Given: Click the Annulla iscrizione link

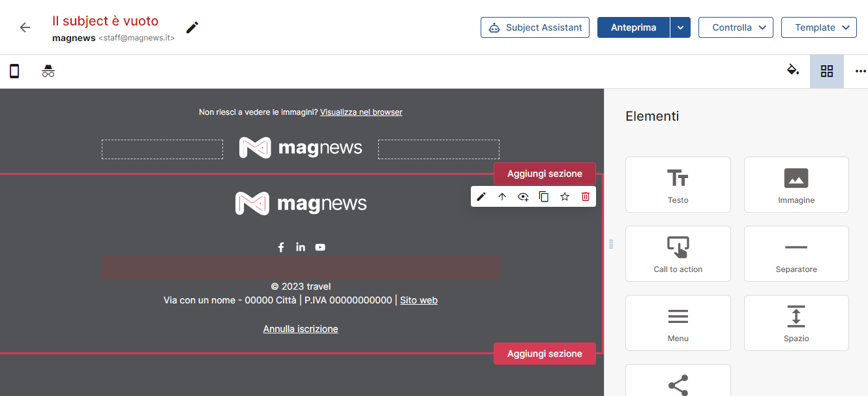Looking at the screenshot, I should [x=301, y=329].
